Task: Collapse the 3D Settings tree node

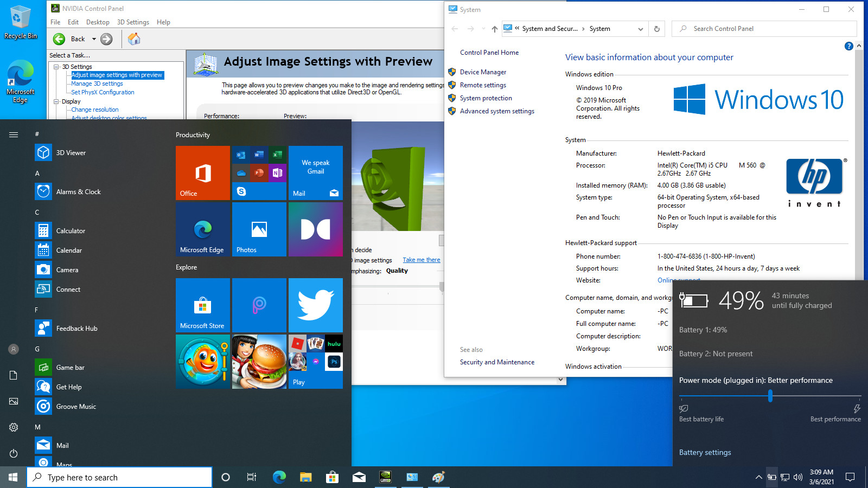Action: (56, 67)
